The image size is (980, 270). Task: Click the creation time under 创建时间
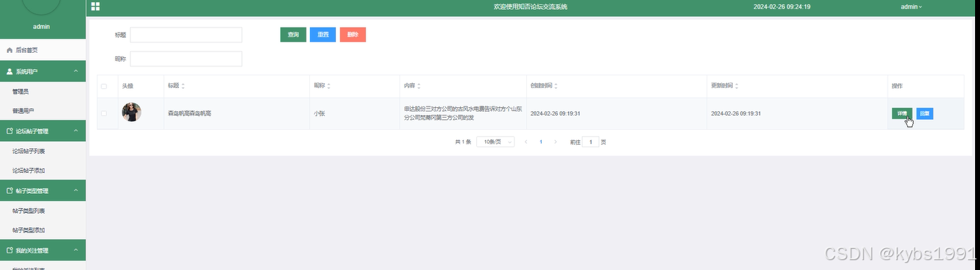[555, 113]
